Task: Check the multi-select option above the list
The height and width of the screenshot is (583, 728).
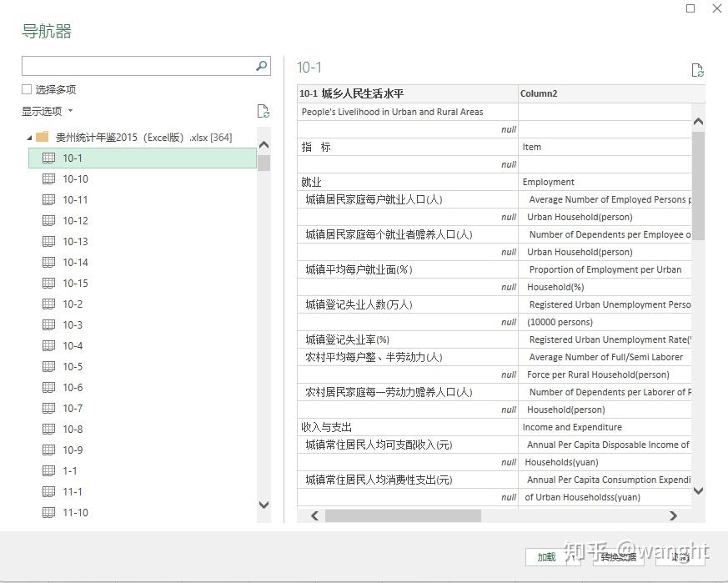Action: click(x=26, y=89)
